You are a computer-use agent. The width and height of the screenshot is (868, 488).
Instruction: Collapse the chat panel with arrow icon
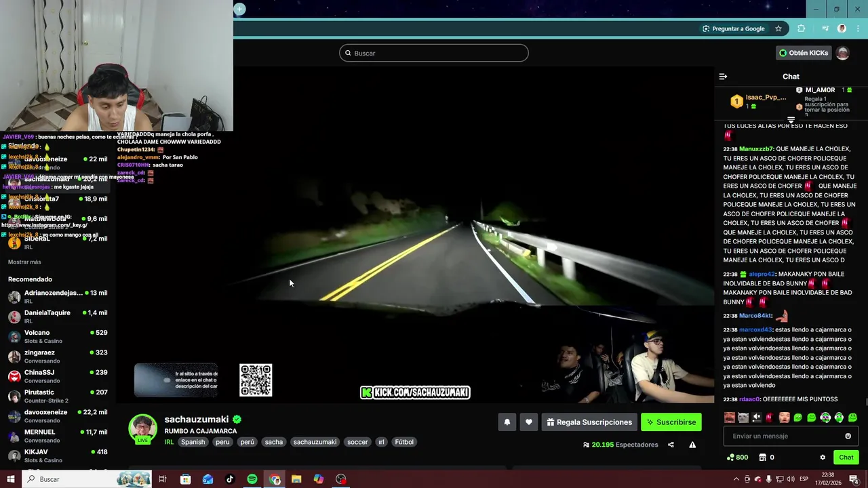pyautogui.click(x=723, y=77)
